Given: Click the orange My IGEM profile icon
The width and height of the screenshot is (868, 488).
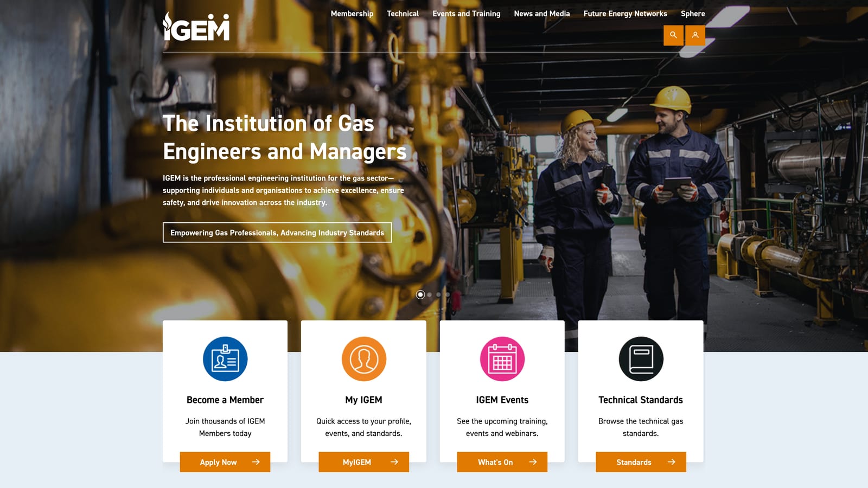Looking at the screenshot, I should coord(363,359).
